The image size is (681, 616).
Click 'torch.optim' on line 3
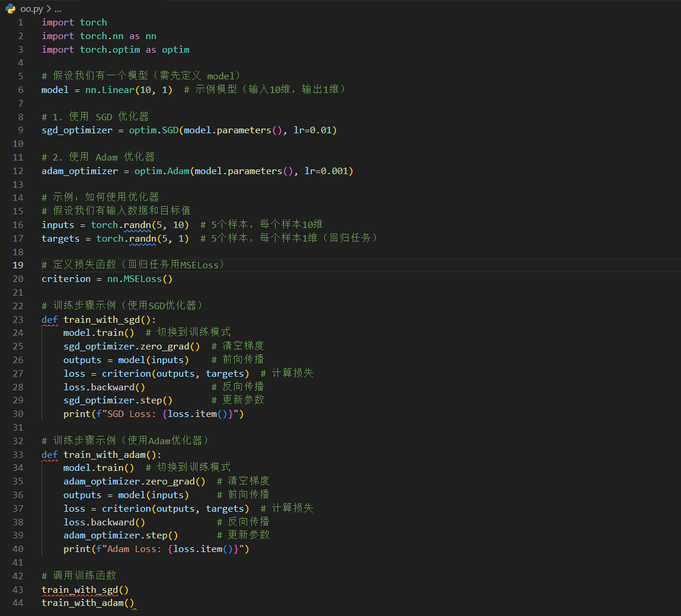pyautogui.click(x=110, y=50)
